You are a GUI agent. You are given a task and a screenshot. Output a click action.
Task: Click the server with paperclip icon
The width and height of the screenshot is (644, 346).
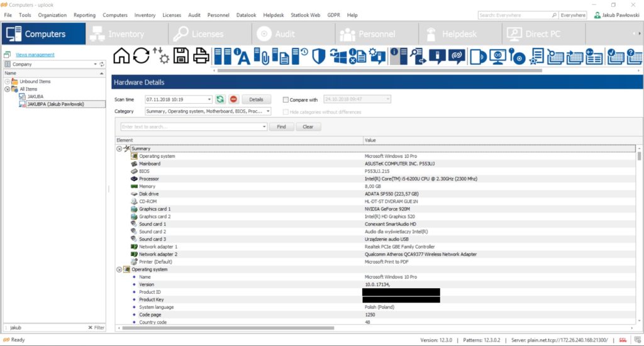point(261,56)
